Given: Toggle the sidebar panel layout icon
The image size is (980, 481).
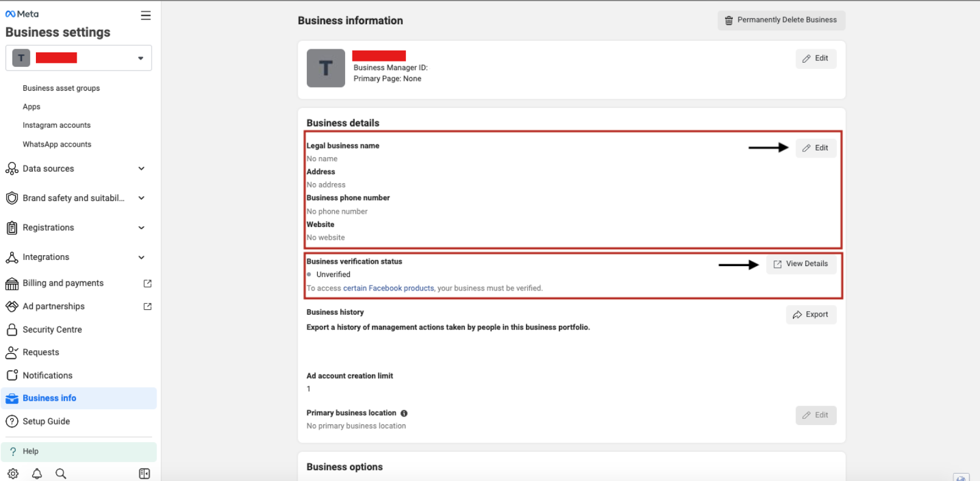Looking at the screenshot, I should click(144, 474).
